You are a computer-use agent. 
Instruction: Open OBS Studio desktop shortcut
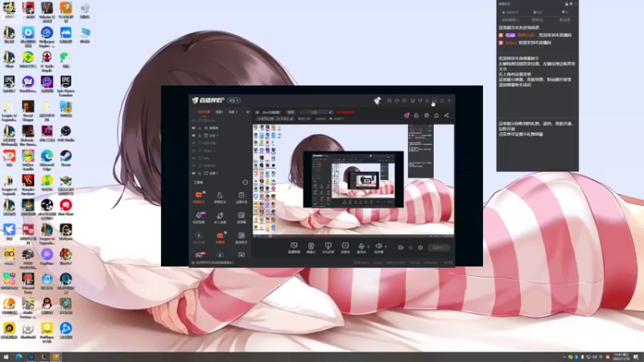[x=66, y=134]
